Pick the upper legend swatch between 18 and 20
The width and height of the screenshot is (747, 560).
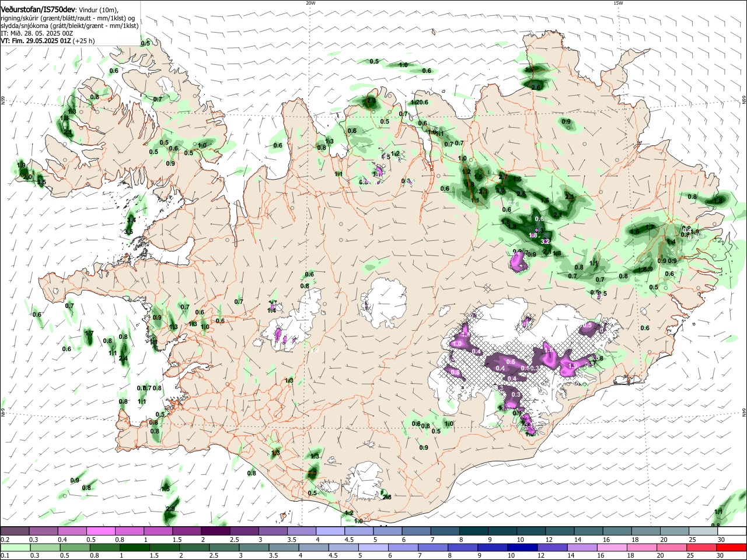point(645,531)
